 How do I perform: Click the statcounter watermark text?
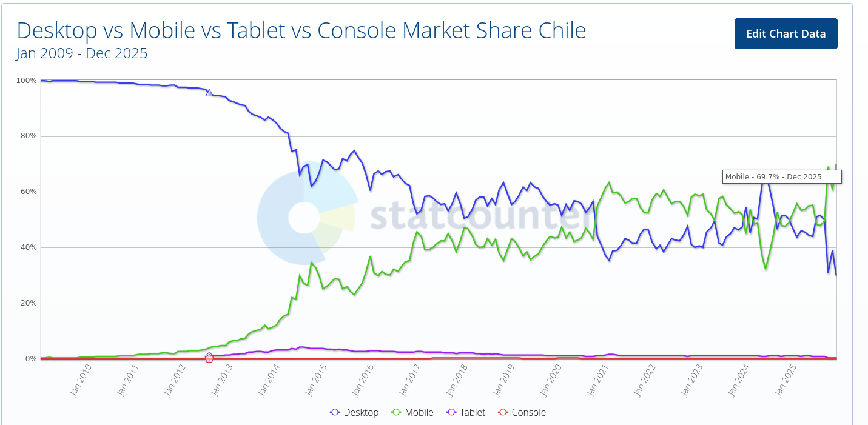[479, 216]
